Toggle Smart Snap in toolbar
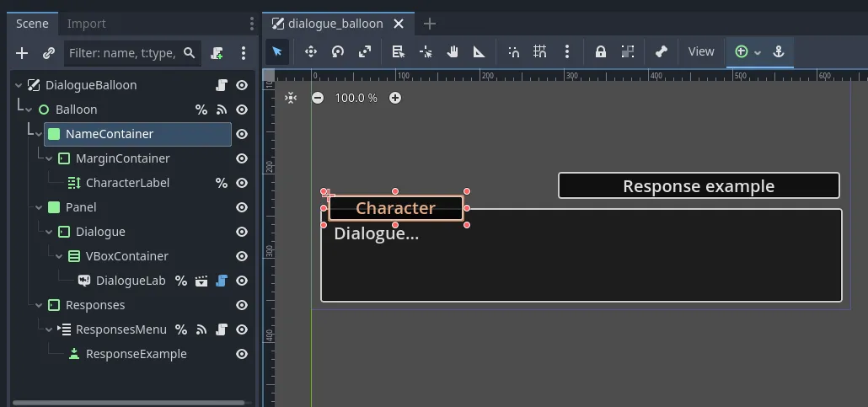The image size is (868, 407). tap(514, 52)
